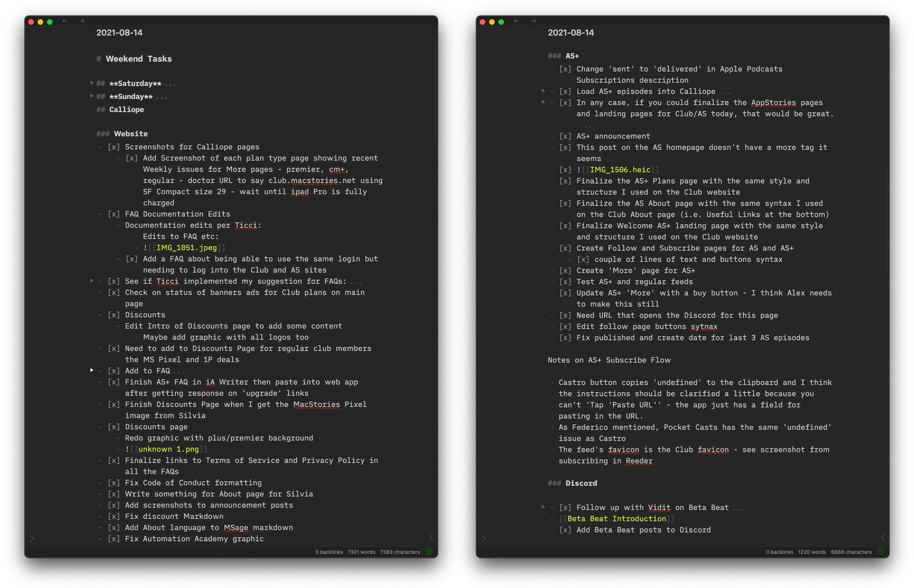Image resolution: width=914 pixels, height=588 pixels.
Task: Click 'Maybe add graphic with all logos too'
Action: pyautogui.click(x=226, y=337)
